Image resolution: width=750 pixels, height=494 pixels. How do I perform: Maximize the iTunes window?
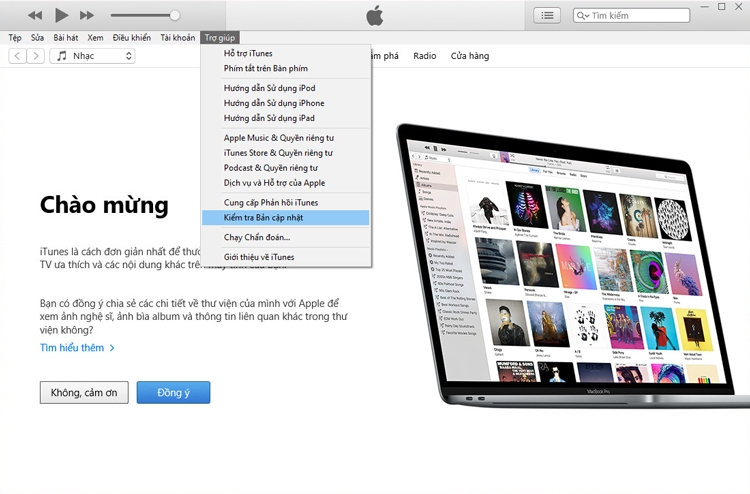721,7
